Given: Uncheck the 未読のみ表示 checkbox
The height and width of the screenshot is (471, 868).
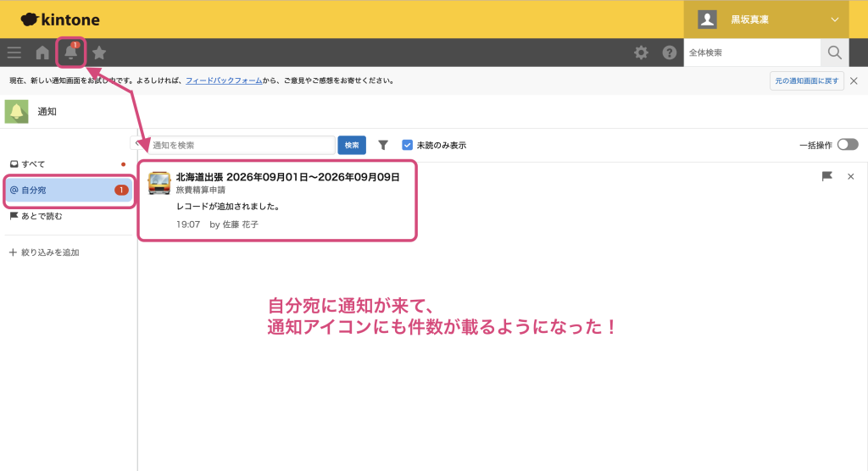Looking at the screenshot, I should coord(408,145).
